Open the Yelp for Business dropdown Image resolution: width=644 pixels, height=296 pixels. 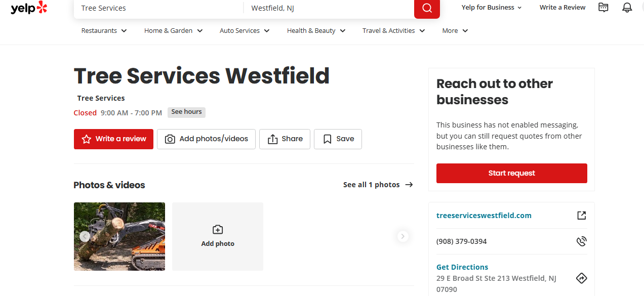point(492,8)
